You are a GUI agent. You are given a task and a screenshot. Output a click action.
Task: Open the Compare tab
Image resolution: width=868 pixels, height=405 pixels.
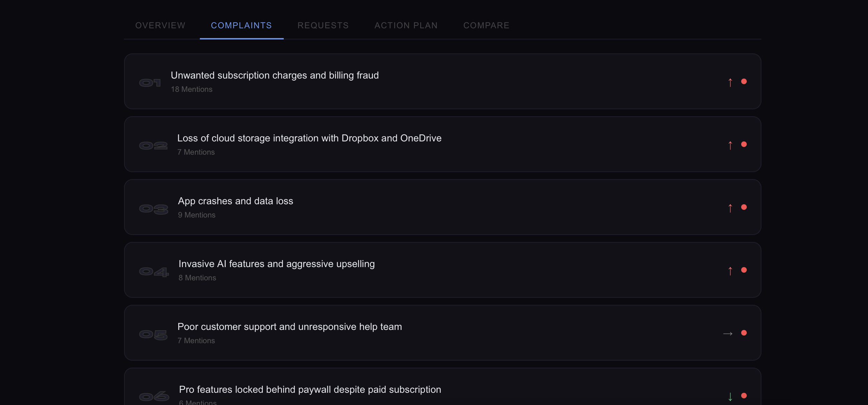[x=486, y=25]
